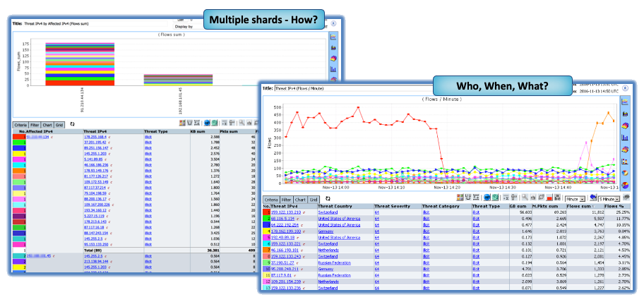Image resolution: width=644 pixels, height=302 pixels.
Task: Click Flows sum value 11,812
Action: tap(597, 212)
